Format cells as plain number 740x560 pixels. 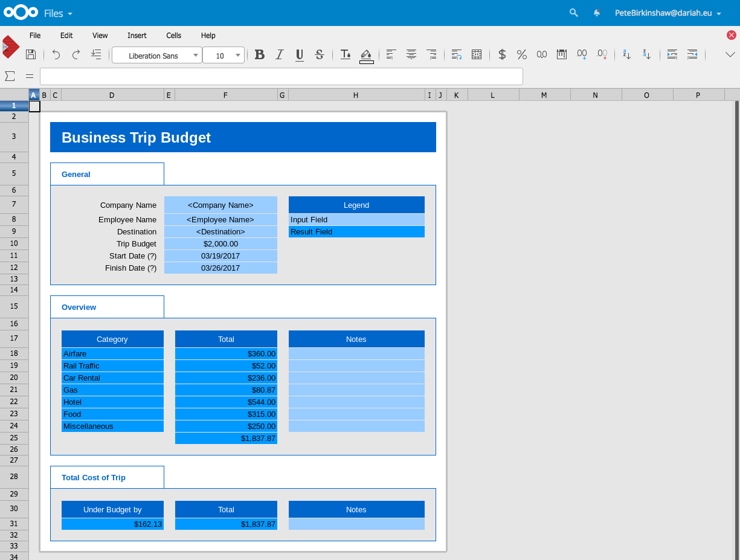pyautogui.click(x=542, y=55)
